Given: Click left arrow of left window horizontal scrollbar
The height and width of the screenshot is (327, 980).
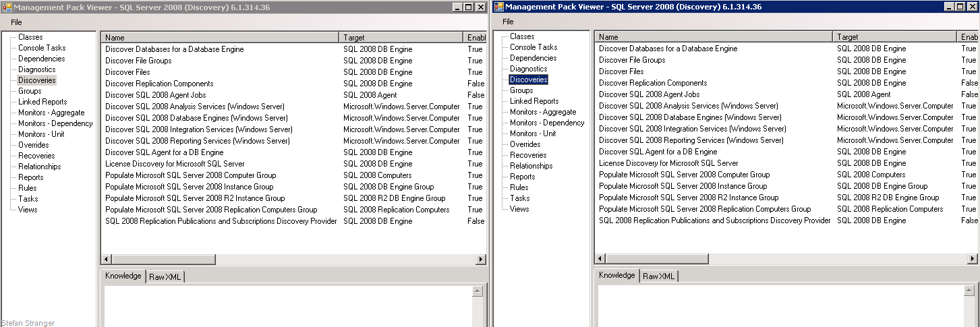Looking at the screenshot, I should [x=106, y=260].
